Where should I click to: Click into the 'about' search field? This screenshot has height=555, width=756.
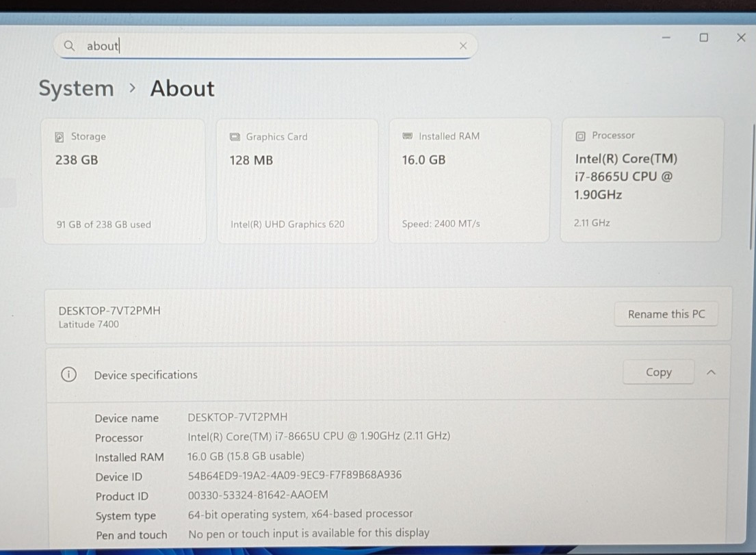point(265,46)
